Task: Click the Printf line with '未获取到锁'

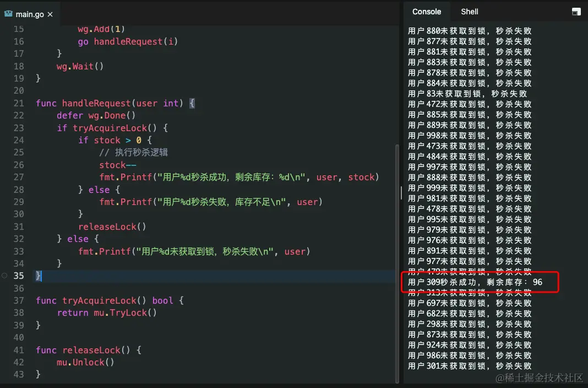Action: pyautogui.click(x=194, y=251)
